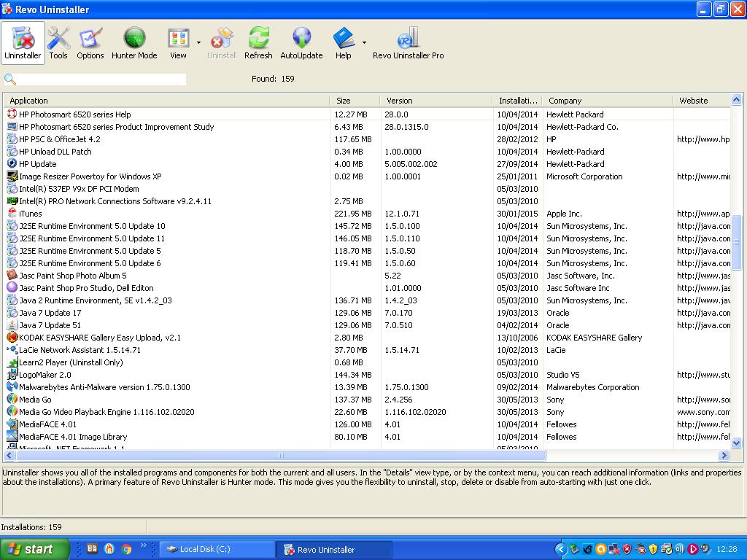This screenshot has height=560, width=747.
Task: Click the Malwarebytes Corporation company cell
Action: pyautogui.click(x=592, y=386)
